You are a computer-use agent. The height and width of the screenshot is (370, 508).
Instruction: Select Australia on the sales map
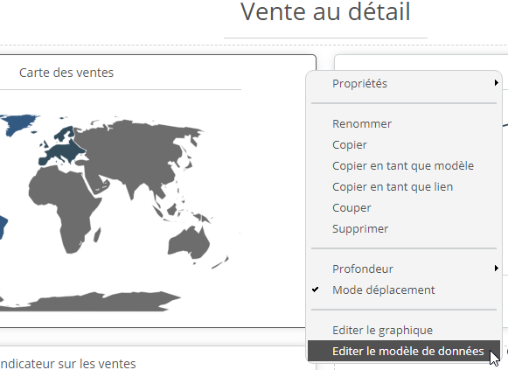[x=189, y=243]
